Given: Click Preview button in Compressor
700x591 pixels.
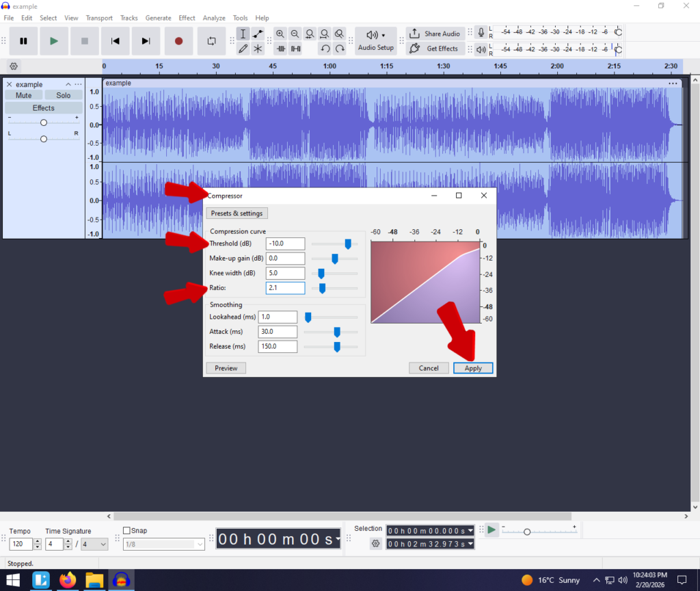Looking at the screenshot, I should click(x=226, y=368).
